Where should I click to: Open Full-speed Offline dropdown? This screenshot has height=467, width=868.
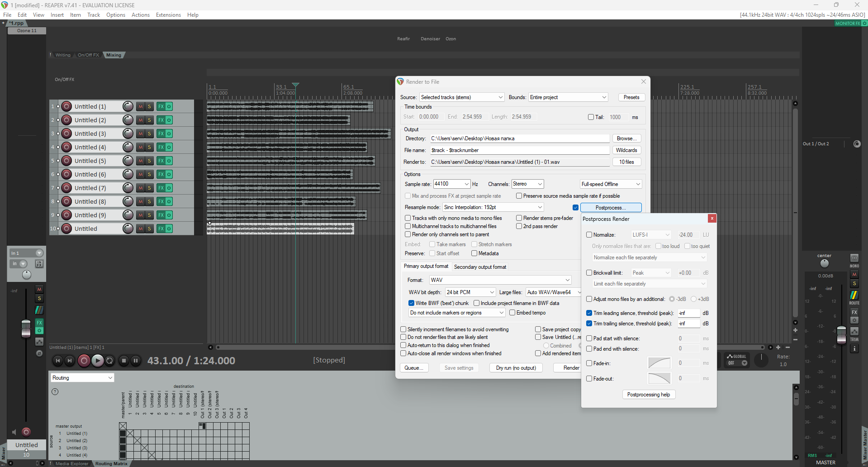tap(611, 184)
